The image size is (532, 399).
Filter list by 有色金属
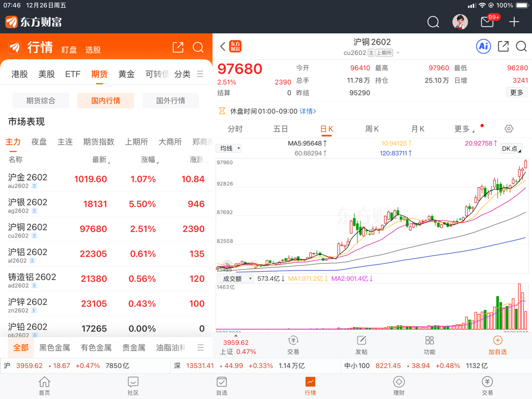click(x=96, y=348)
